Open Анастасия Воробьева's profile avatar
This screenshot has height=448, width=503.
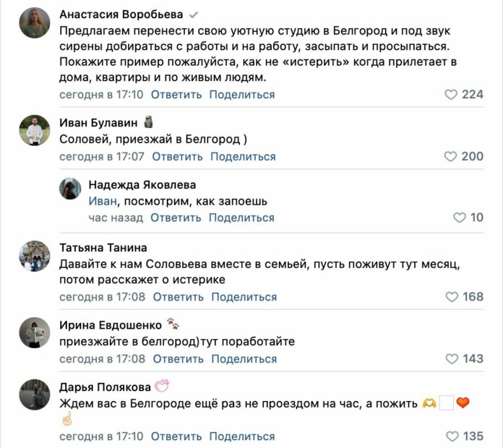[x=34, y=23]
